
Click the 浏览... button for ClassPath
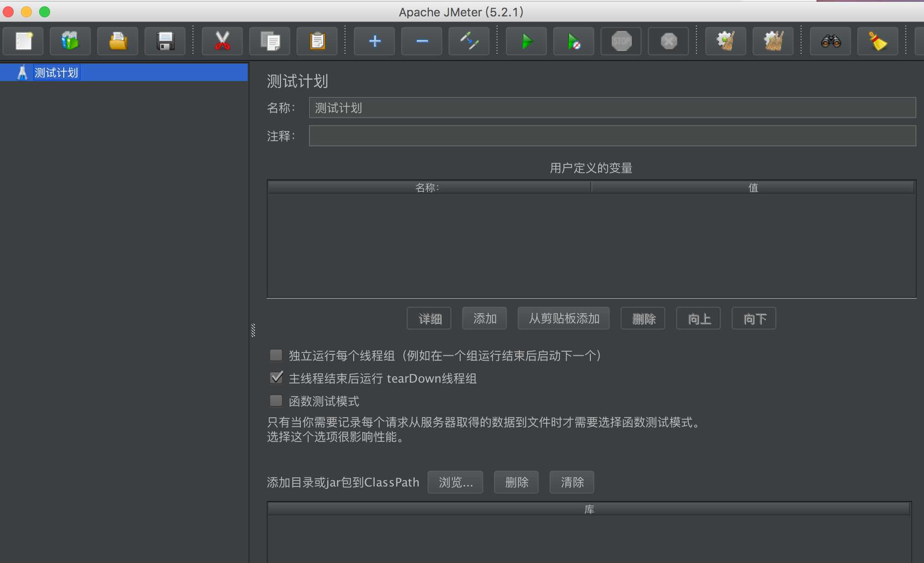tap(455, 482)
